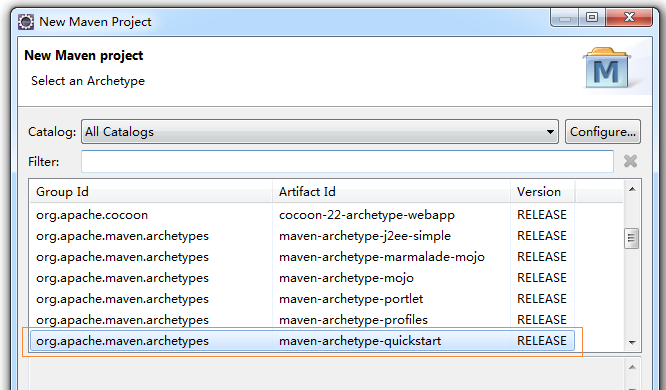Click the description pane scroll-up arrow
This screenshot has width=666, height=390.
pos(632,367)
